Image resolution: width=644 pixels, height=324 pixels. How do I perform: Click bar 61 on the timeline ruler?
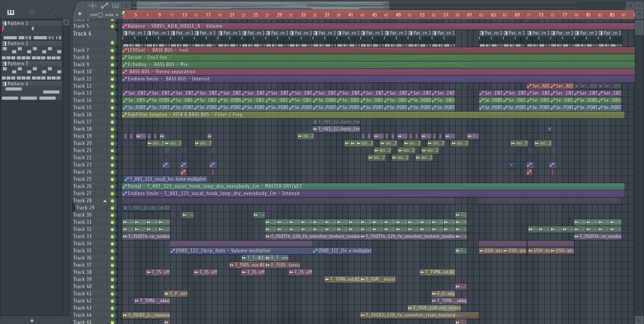[470, 15]
